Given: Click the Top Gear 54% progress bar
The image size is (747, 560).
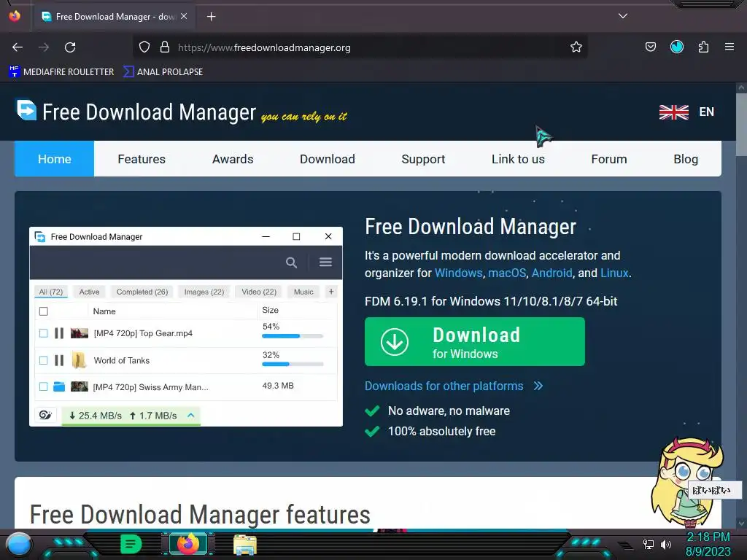Looking at the screenshot, I should (x=293, y=336).
